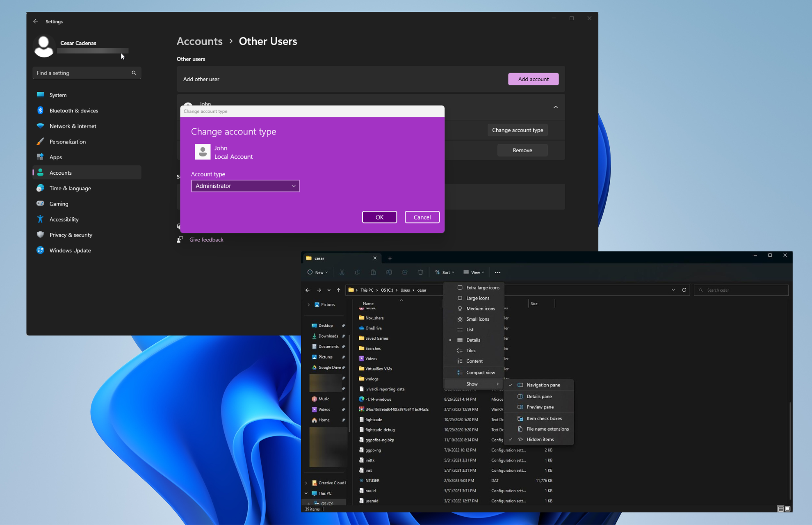Toggle Preview pane in Show submenu
This screenshot has height=525, width=812.
click(x=539, y=407)
